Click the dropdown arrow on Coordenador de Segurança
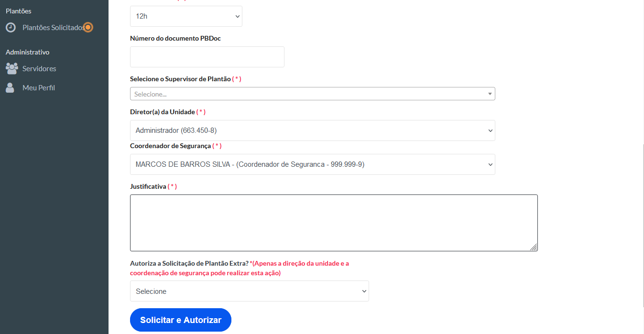Image resolution: width=644 pixels, height=334 pixels. (489, 164)
